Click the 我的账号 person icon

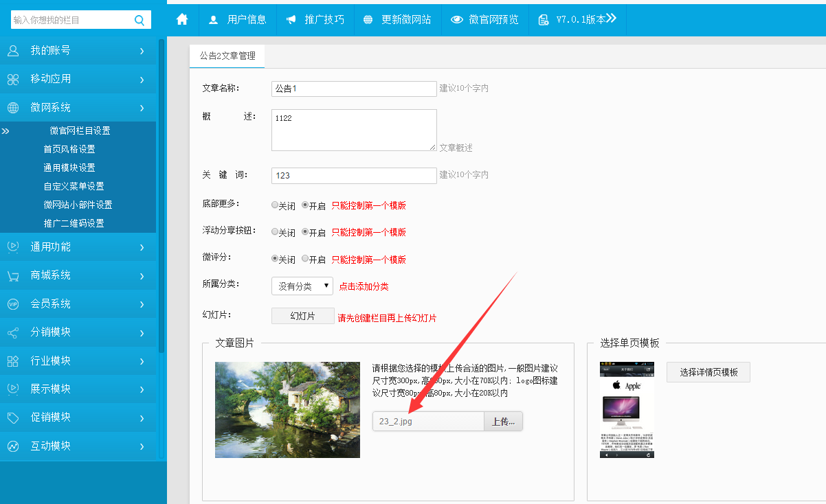coord(13,51)
